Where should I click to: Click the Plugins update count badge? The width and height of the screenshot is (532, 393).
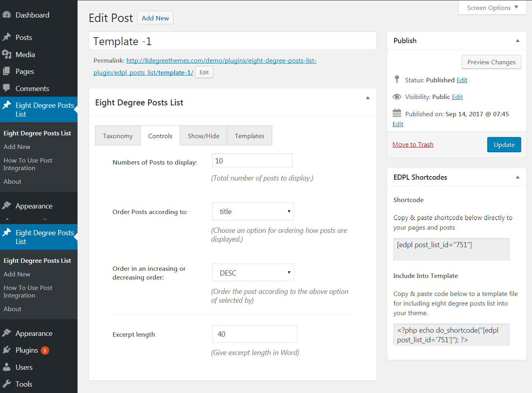45,350
